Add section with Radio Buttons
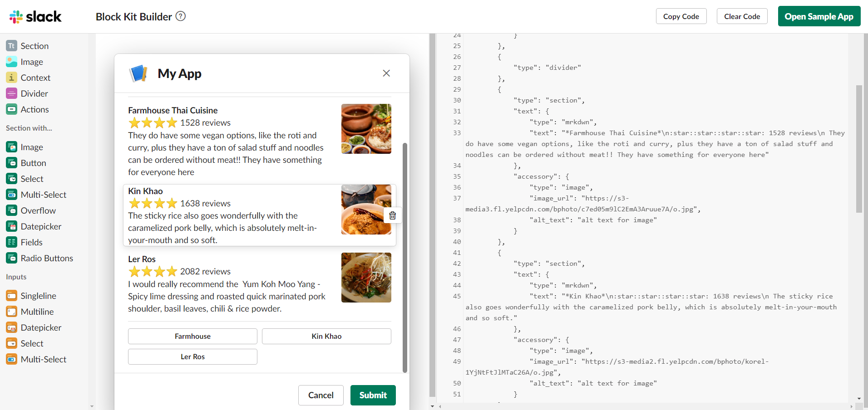868x410 pixels. (x=46, y=258)
